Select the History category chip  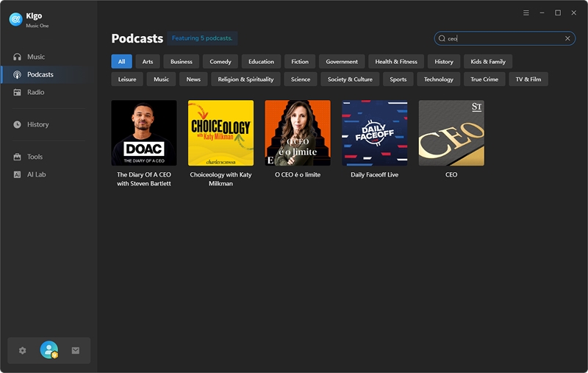click(444, 62)
